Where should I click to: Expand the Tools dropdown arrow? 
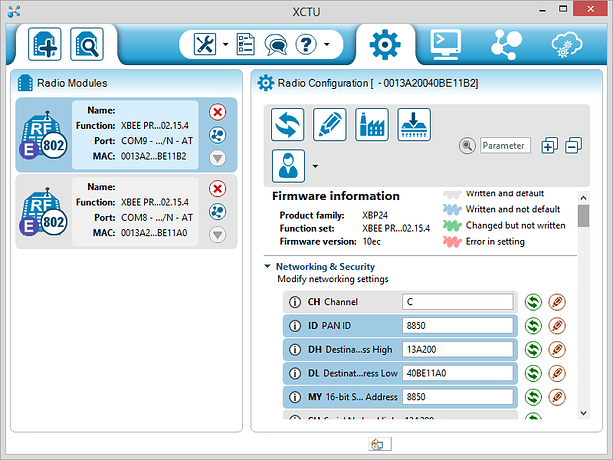point(226,44)
